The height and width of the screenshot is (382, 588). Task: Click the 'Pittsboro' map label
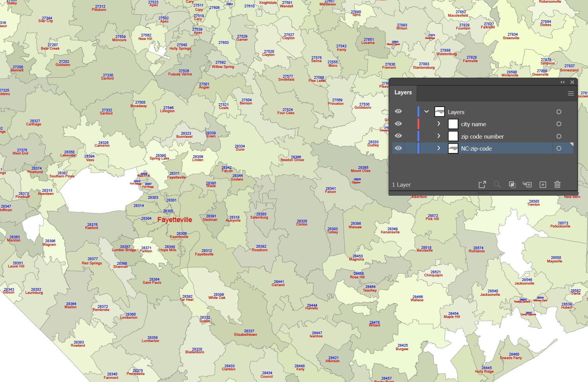tap(99, 10)
